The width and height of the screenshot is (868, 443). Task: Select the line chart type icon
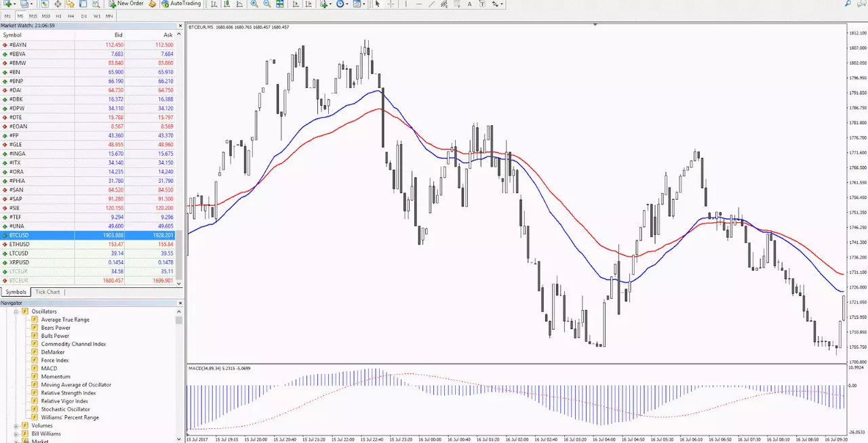click(x=239, y=3)
